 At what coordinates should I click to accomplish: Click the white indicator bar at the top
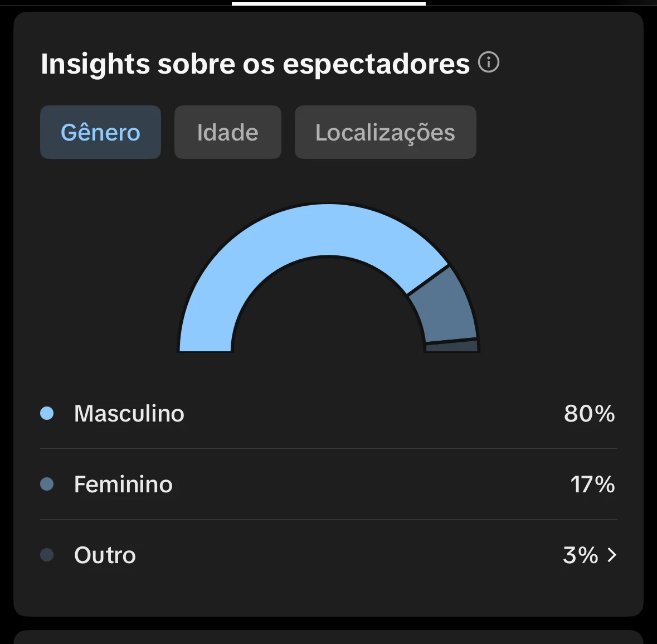(x=329, y=3)
